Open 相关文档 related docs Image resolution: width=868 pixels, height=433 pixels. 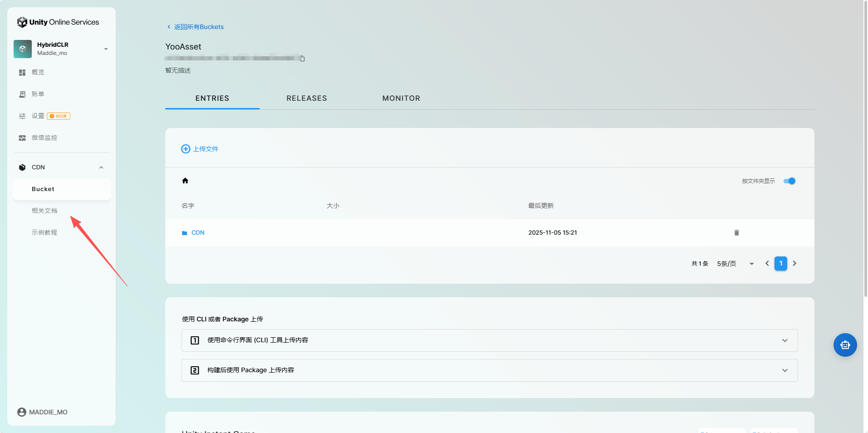(44, 211)
